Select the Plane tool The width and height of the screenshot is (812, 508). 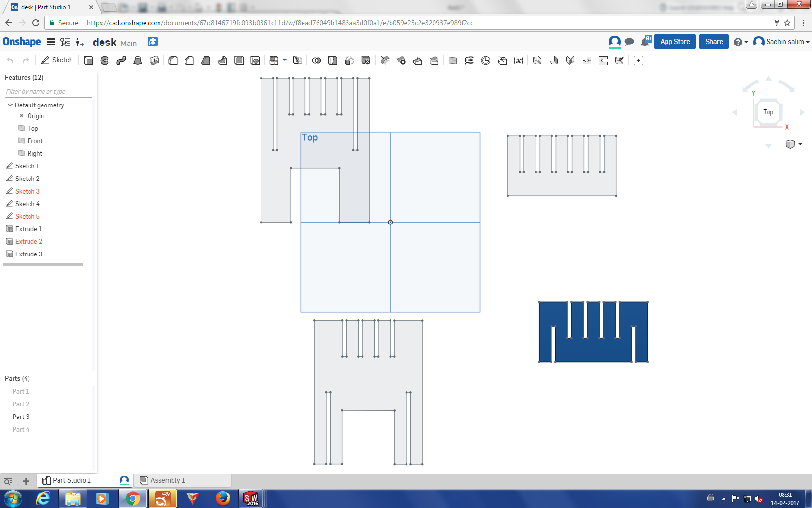[453, 60]
